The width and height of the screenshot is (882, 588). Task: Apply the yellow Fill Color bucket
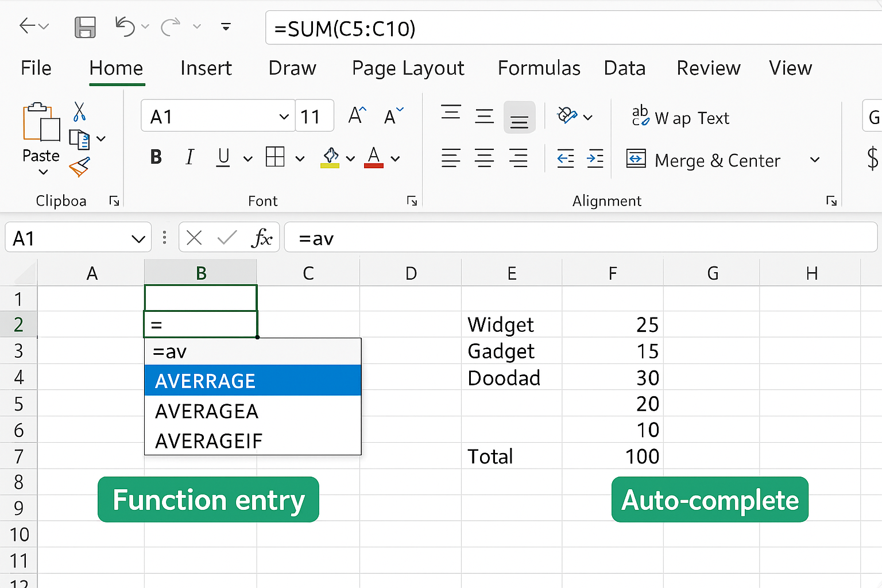coord(330,157)
